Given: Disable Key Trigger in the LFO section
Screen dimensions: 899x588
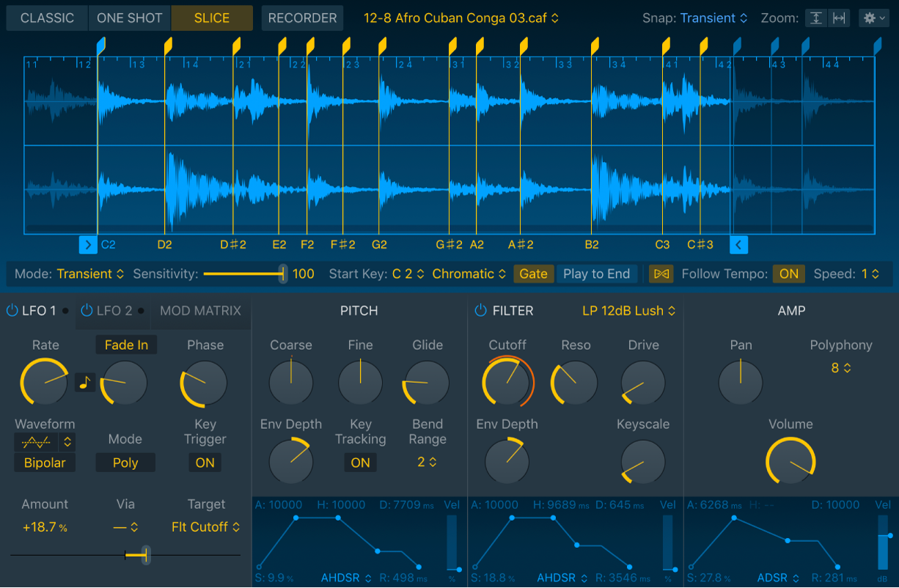Looking at the screenshot, I should pos(205,463).
